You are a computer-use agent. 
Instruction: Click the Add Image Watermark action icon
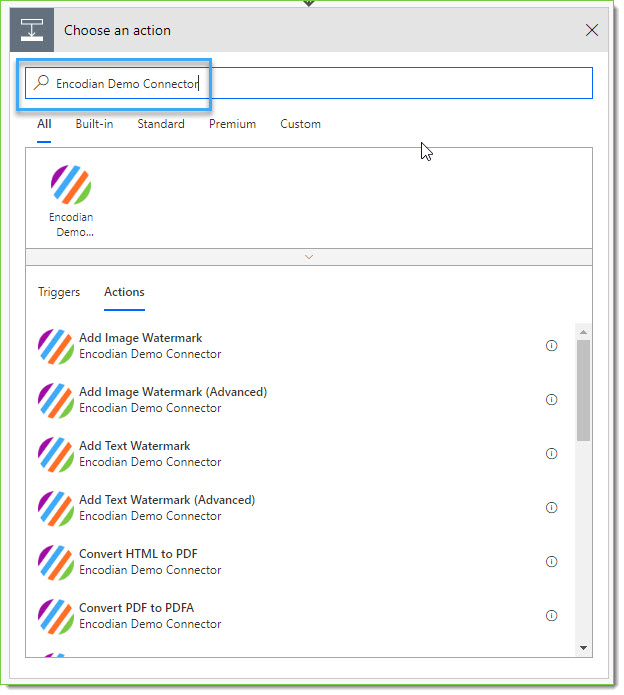tap(56, 346)
